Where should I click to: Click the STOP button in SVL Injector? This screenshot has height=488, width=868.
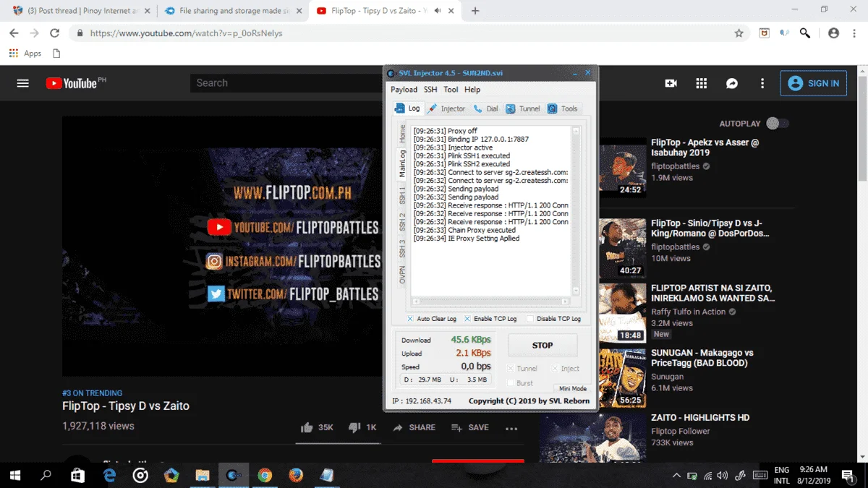point(542,345)
